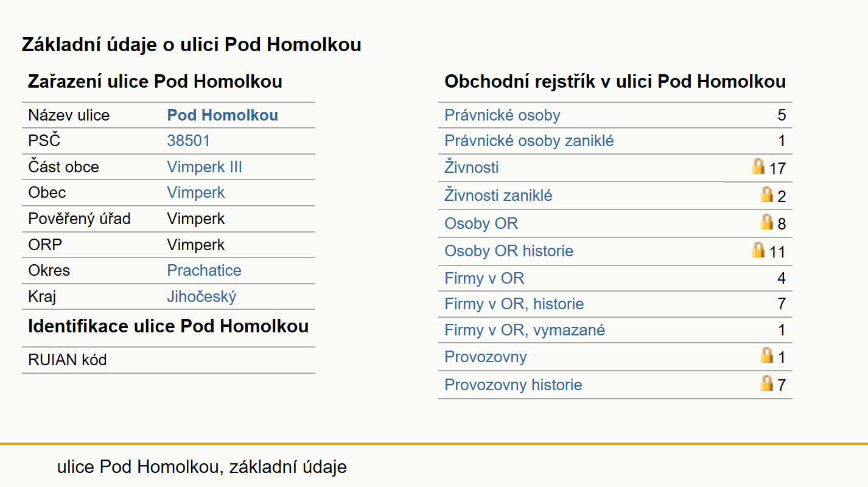Open the Jihočeský kraj link
The image size is (868, 487).
pos(201,297)
